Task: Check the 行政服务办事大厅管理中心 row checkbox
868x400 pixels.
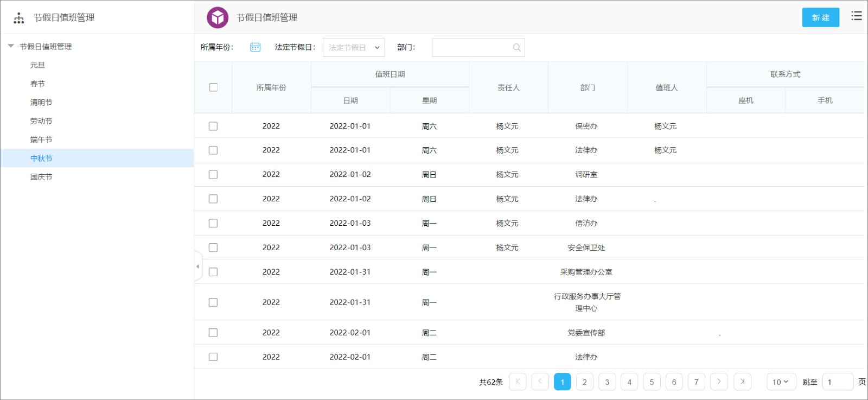Action: pyautogui.click(x=213, y=302)
